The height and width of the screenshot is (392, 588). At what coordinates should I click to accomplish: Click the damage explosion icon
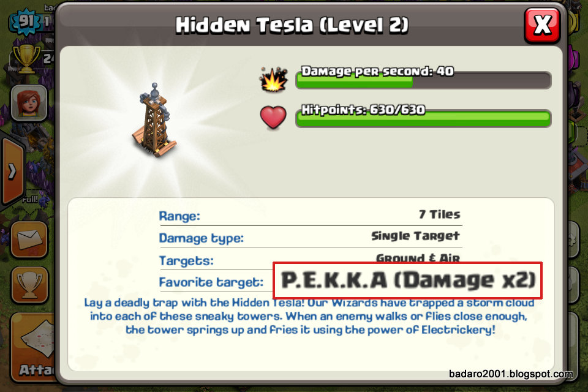pos(273,80)
